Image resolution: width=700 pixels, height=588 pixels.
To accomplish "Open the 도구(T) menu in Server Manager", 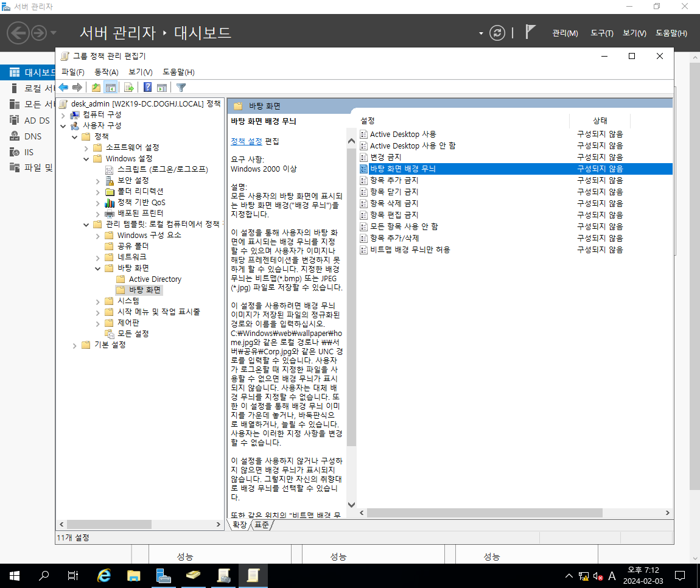I will 602,33.
